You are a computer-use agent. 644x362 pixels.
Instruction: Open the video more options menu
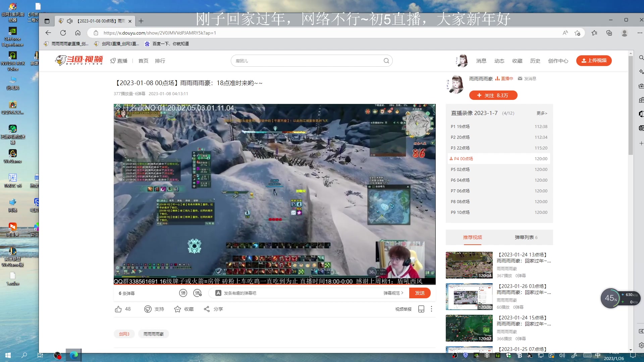[432, 309]
